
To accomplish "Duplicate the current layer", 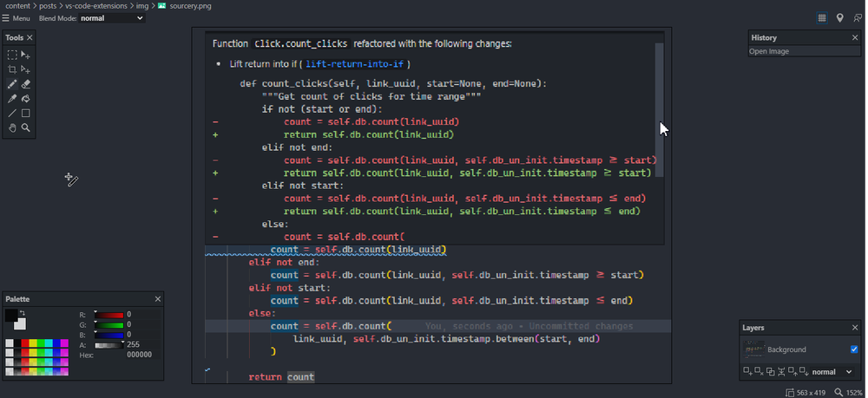I will point(771,372).
